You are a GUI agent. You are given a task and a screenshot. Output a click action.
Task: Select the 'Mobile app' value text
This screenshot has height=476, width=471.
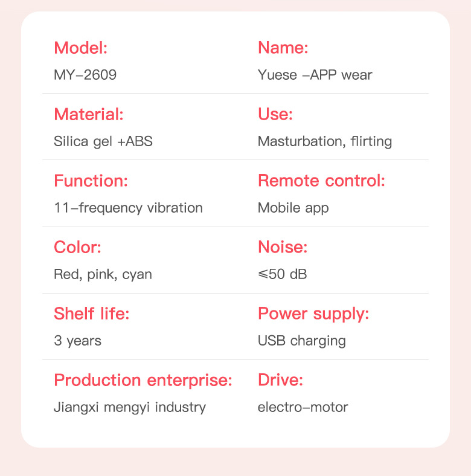pyautogui.click(x=293, y=208)
